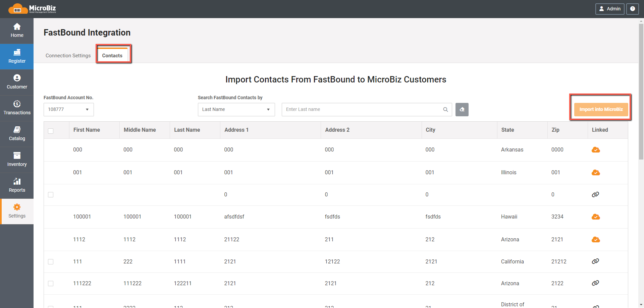The height and width of the screenshot is (308, 644).
Task: Open the Reports section
Action: click(17, 186)
